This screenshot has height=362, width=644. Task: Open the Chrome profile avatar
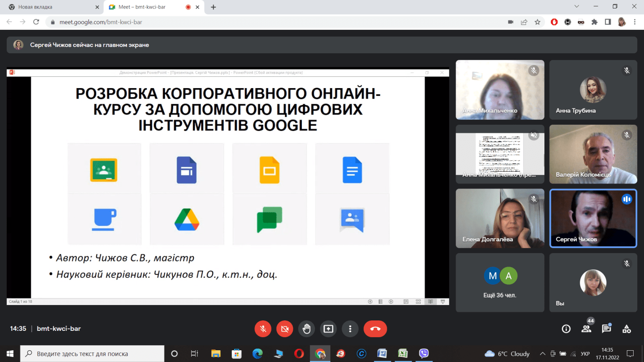[x=622, y=22]
